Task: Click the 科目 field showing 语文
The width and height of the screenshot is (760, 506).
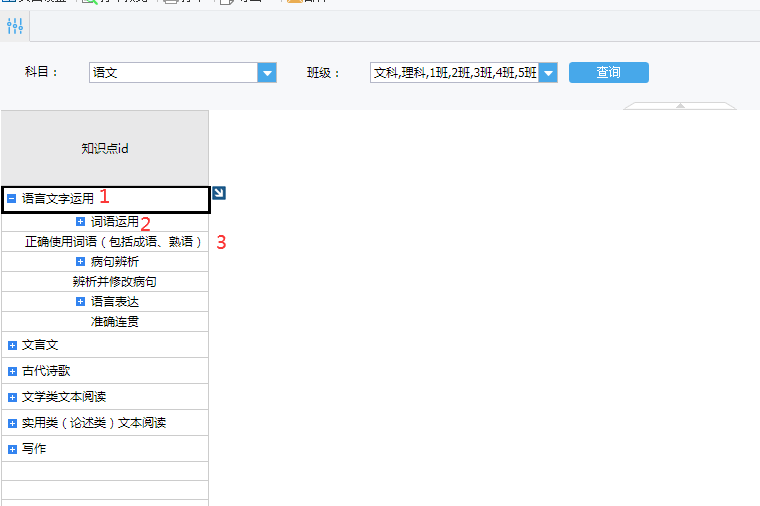Action: (174, 73)
